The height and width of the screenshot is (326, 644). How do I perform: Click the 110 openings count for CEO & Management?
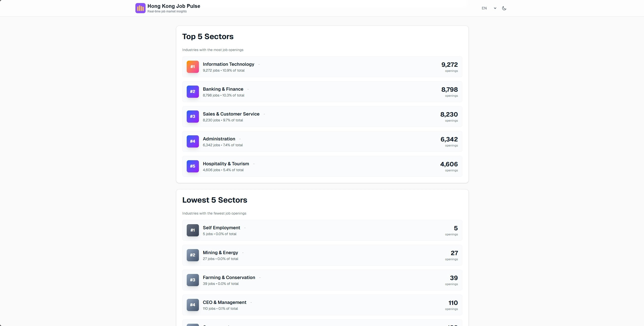click(453, 303)
